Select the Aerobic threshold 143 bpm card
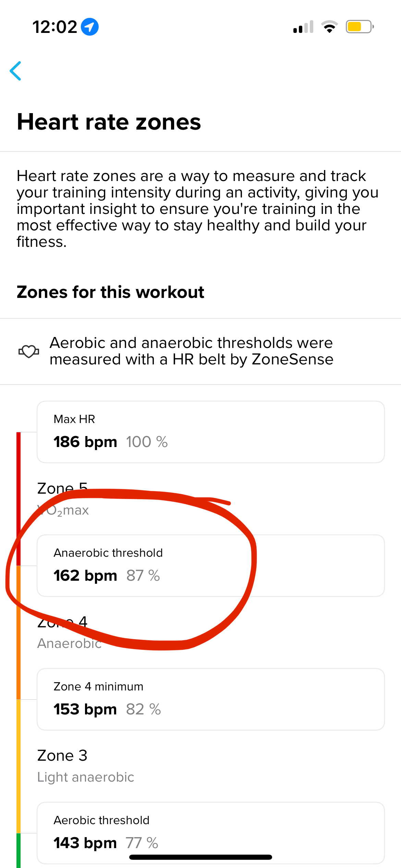401x868 pixels. (x=211, y=833)
